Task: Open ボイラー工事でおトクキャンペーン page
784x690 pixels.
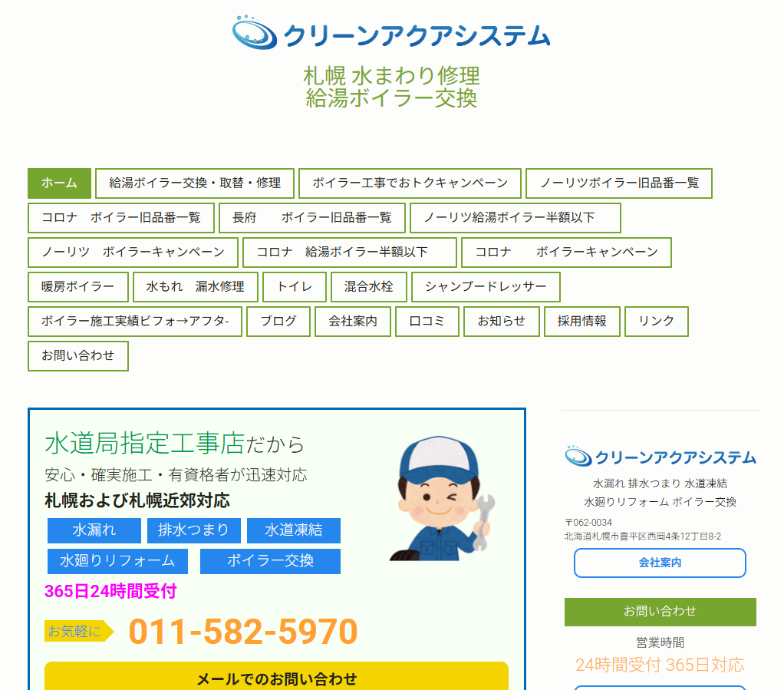Action: 410,183
